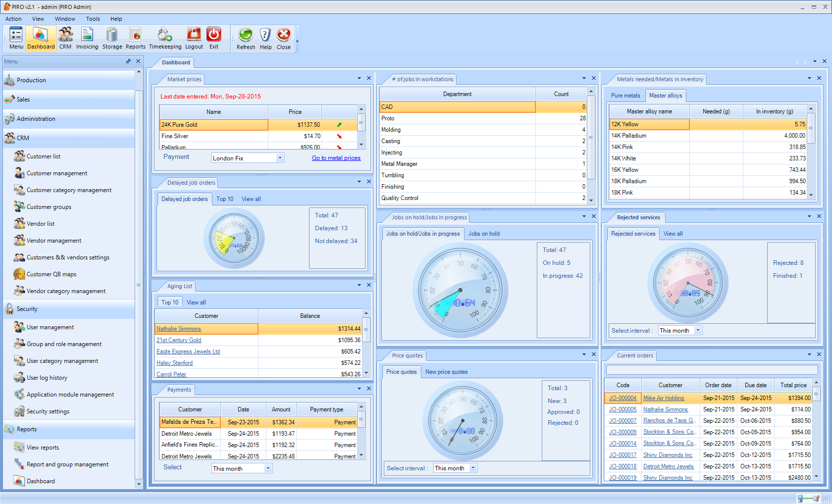Pin the Menu side panel
Image resolution: width=832 pixels, height=504 pixels.
click(128, 61)
